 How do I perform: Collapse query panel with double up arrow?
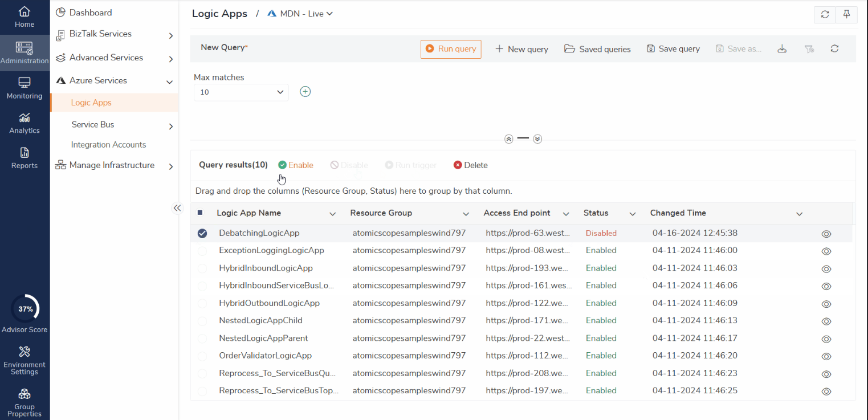[509, 139]
